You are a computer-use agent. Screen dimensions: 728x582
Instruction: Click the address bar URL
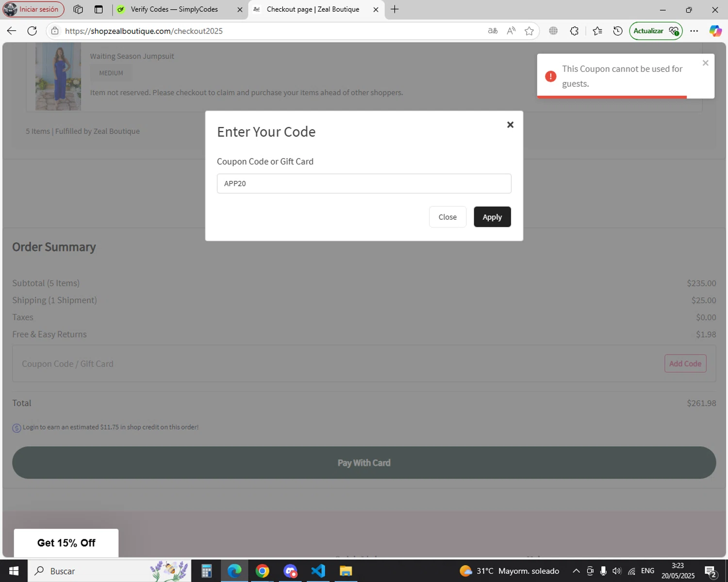(x=144, y=31)
